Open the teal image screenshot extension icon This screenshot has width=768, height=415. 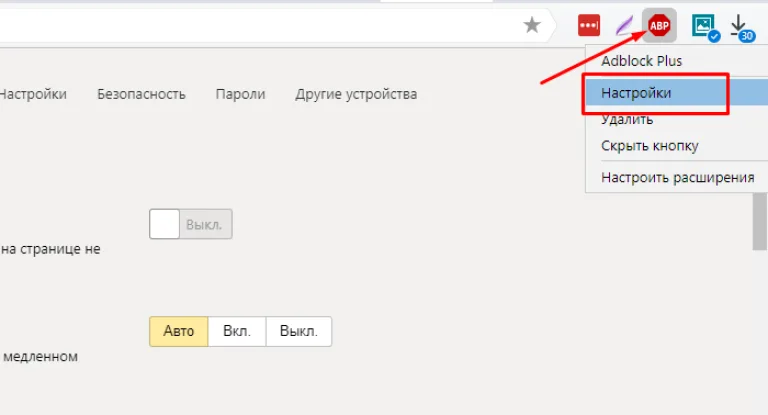705,27
